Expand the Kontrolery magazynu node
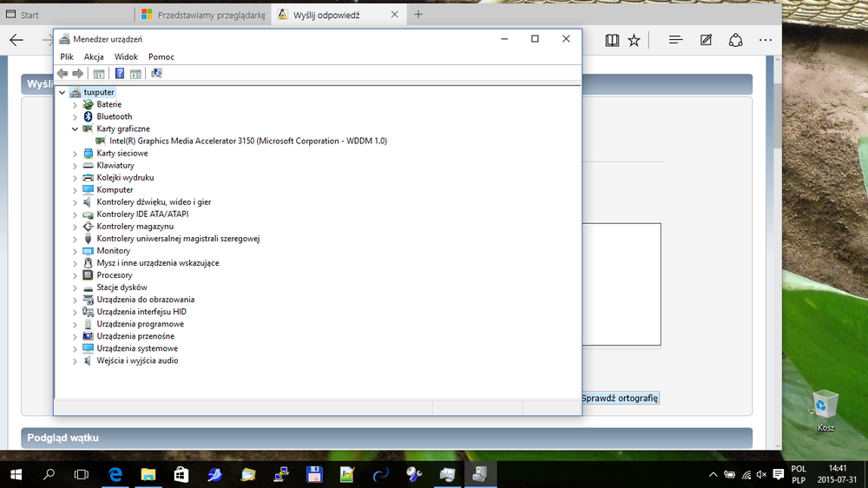 click(x=75, y=227)
